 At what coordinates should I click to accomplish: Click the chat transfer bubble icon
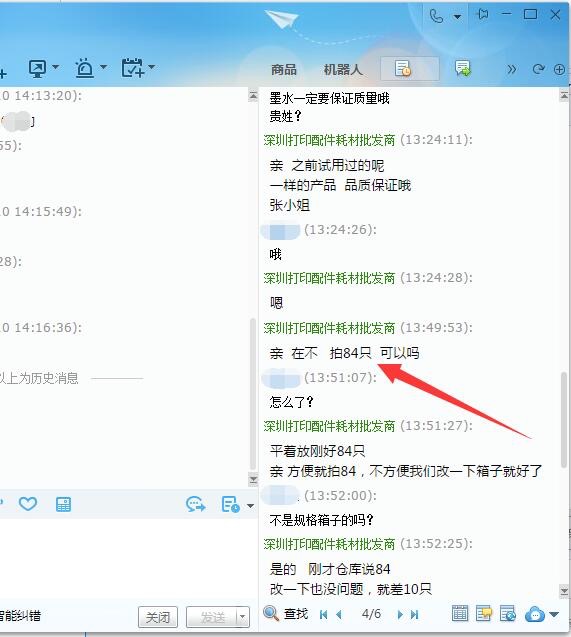pyautogui.click(x=195, y=505)
